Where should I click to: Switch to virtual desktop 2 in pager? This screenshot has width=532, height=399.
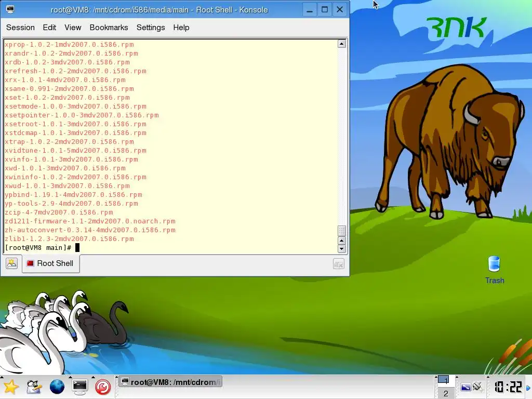(445, 393)
